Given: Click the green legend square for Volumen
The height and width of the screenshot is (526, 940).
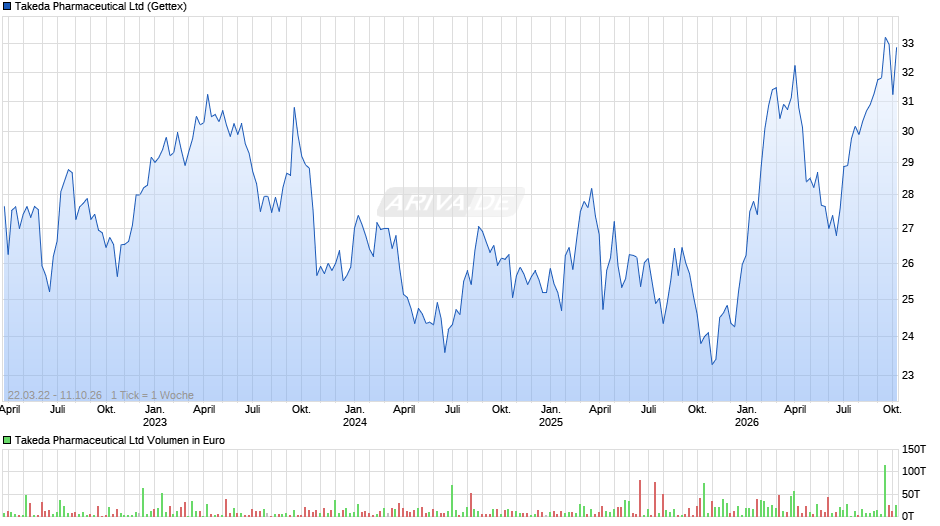Looking at the screenshot, I should pos(7,440).
